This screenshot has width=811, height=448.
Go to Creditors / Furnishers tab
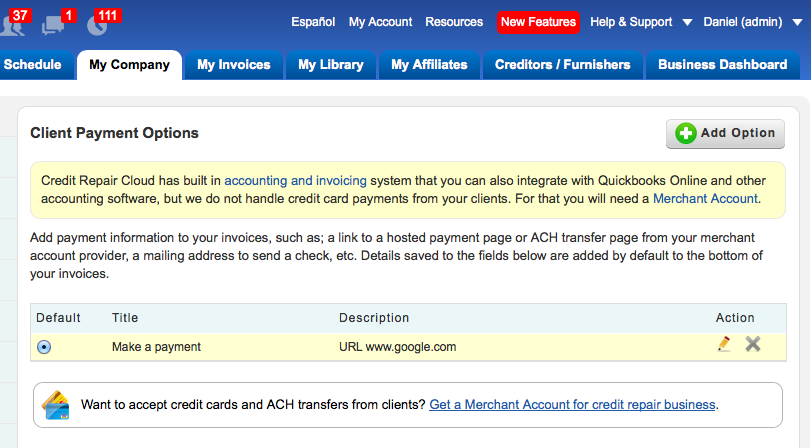[563, 65]
